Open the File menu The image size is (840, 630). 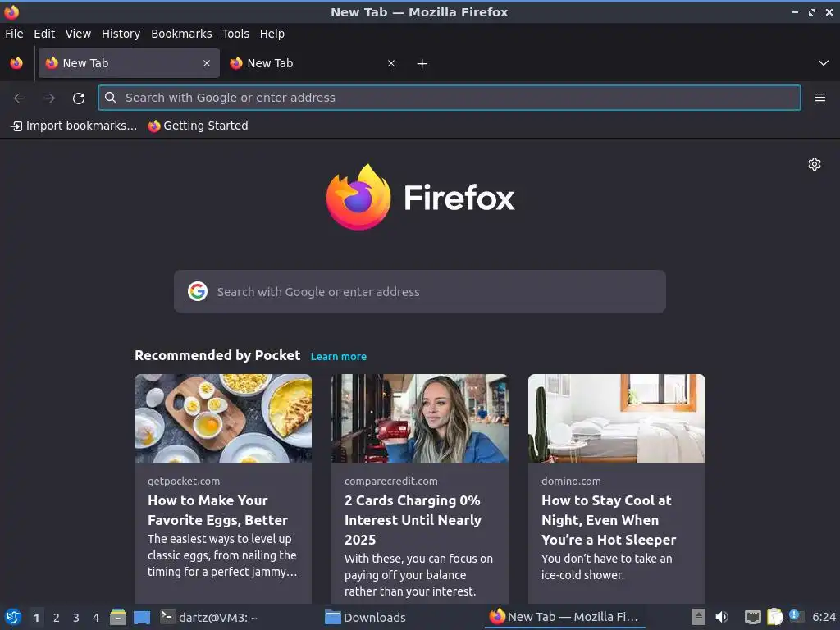click(x=14, y=34)
